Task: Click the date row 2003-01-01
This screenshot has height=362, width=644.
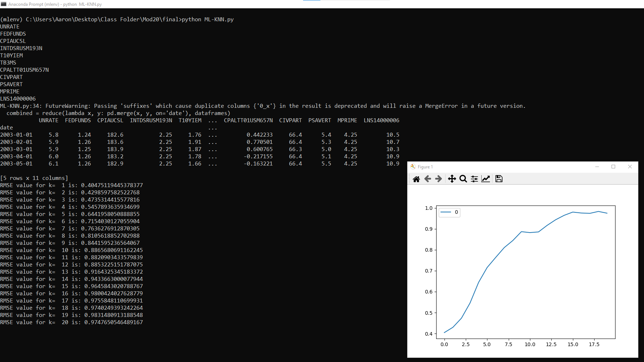Action: (x=200, y=135)
